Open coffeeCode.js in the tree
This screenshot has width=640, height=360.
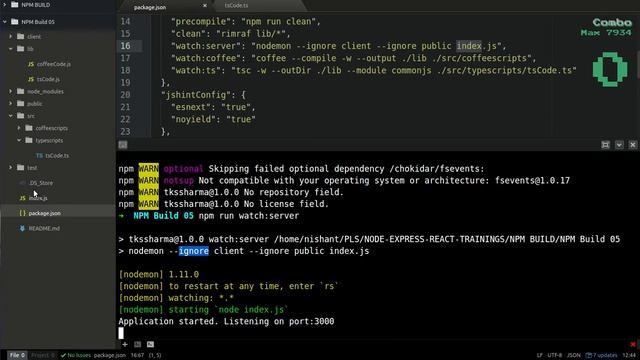[53, 64]
